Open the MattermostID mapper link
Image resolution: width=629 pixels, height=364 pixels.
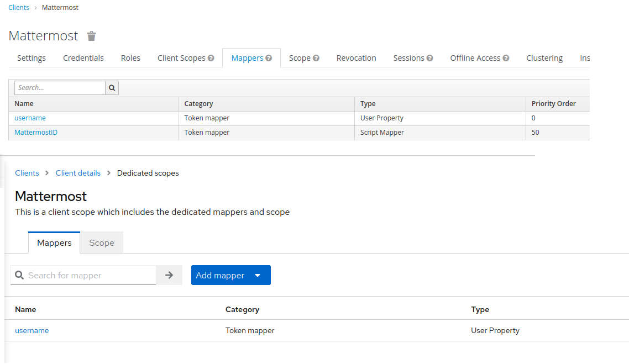coord(36,133)
